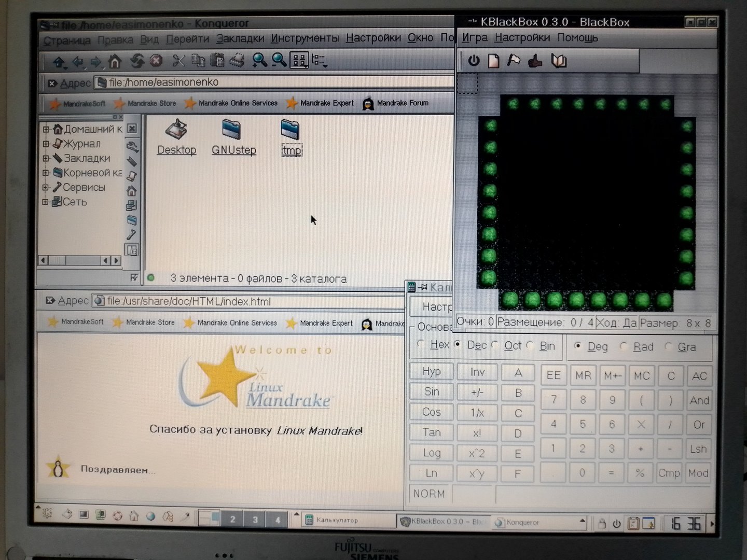
Task: Open the Страница menu in Konqueror
Action: [x=67, y=40]
